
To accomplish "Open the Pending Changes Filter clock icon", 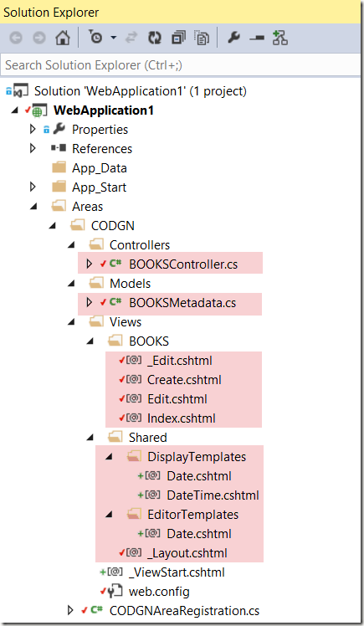I will point(95,38).
